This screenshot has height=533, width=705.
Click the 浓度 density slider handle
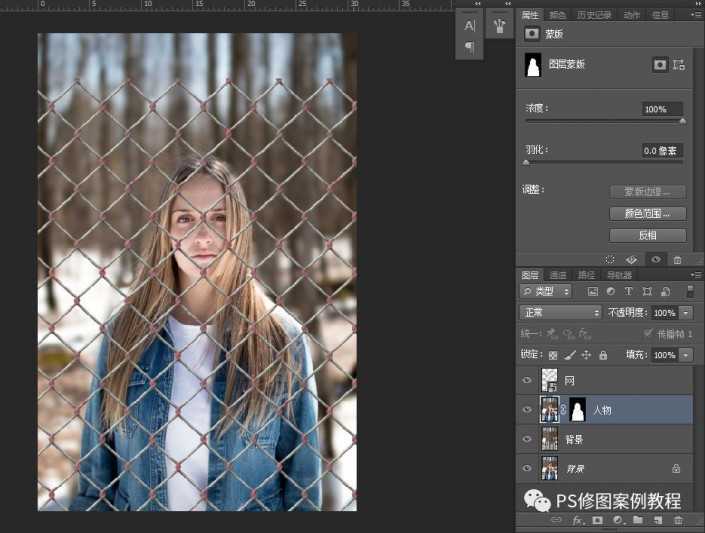click(x=683, y=121)
